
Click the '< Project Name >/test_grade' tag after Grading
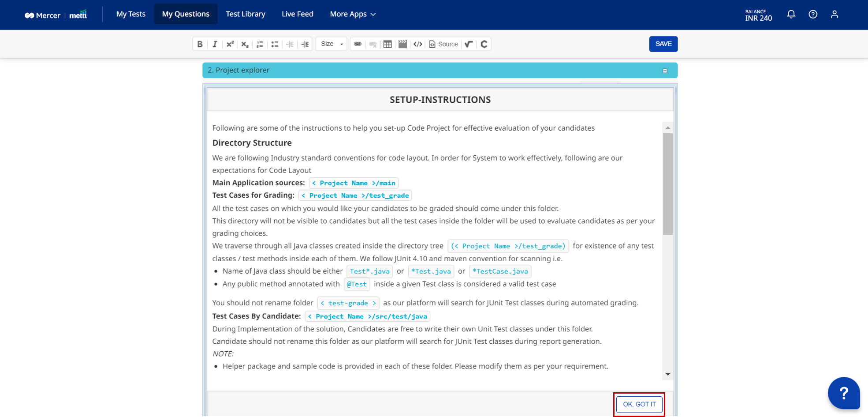355,195
